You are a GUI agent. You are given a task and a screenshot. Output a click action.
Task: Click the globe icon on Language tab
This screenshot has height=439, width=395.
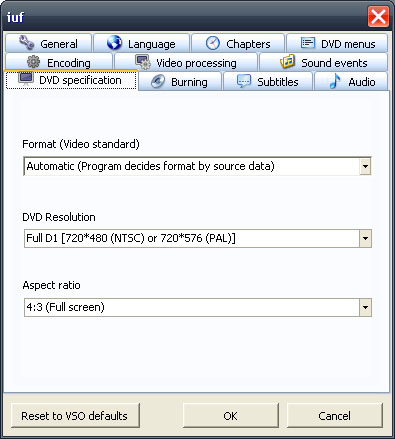[114, 43]
